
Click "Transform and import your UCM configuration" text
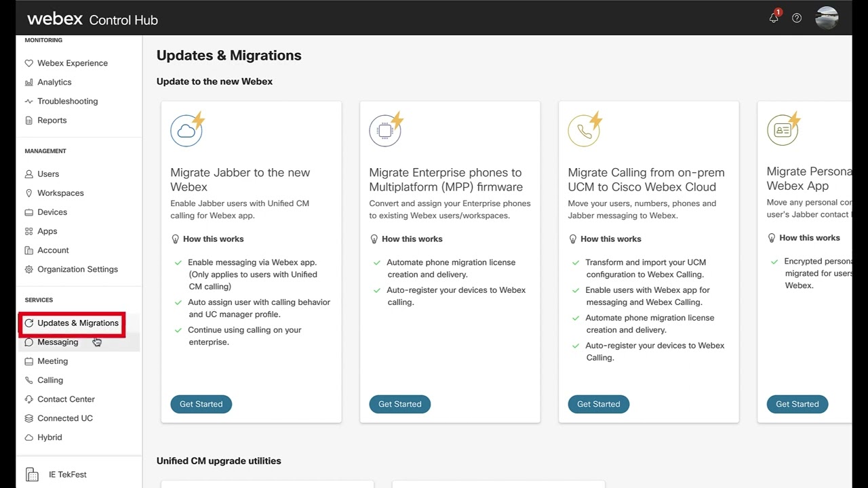646,268
